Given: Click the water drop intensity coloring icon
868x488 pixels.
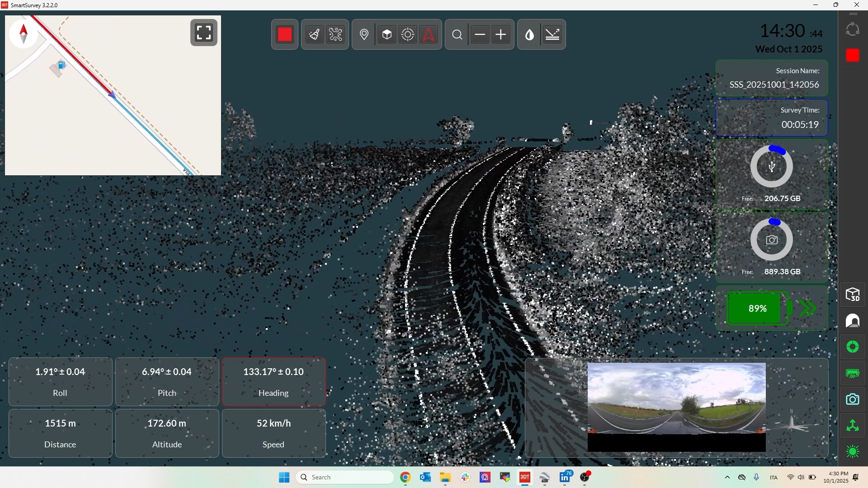Looking at the screenshot, I should click(529, 34).
